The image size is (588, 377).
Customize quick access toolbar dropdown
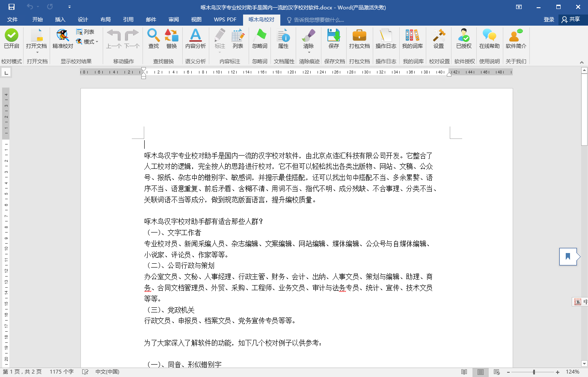tap(69, 7)
